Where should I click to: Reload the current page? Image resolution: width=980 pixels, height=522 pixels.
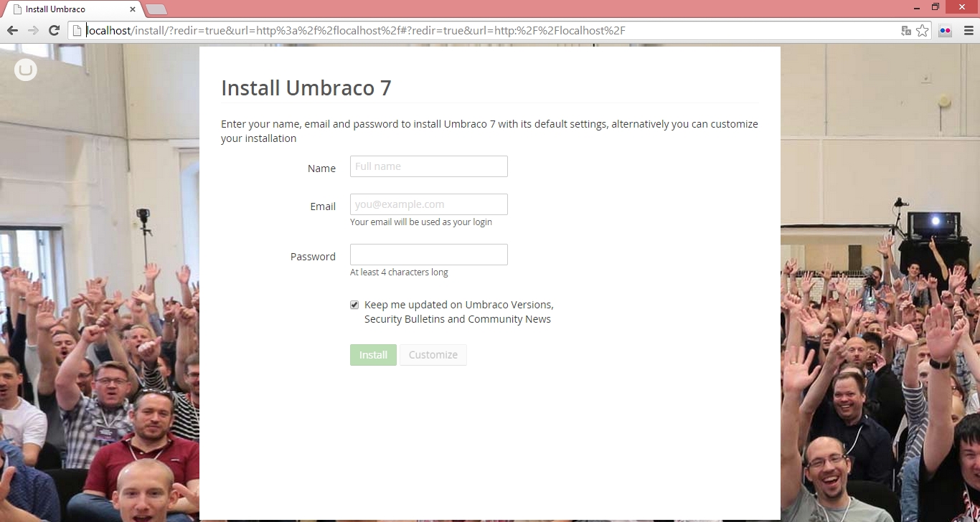[54, 30]
